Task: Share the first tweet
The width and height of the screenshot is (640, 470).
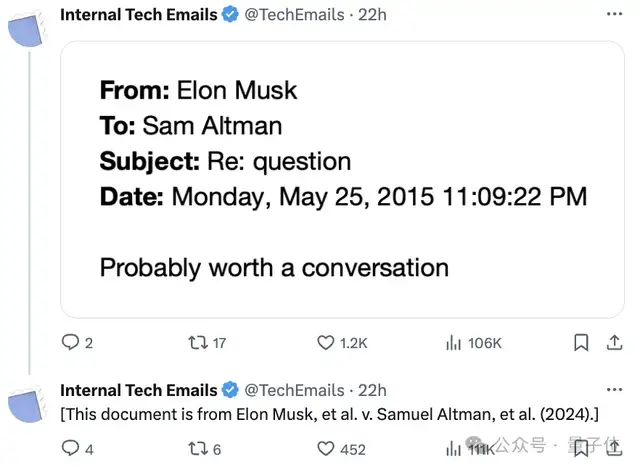Action: 612,343
